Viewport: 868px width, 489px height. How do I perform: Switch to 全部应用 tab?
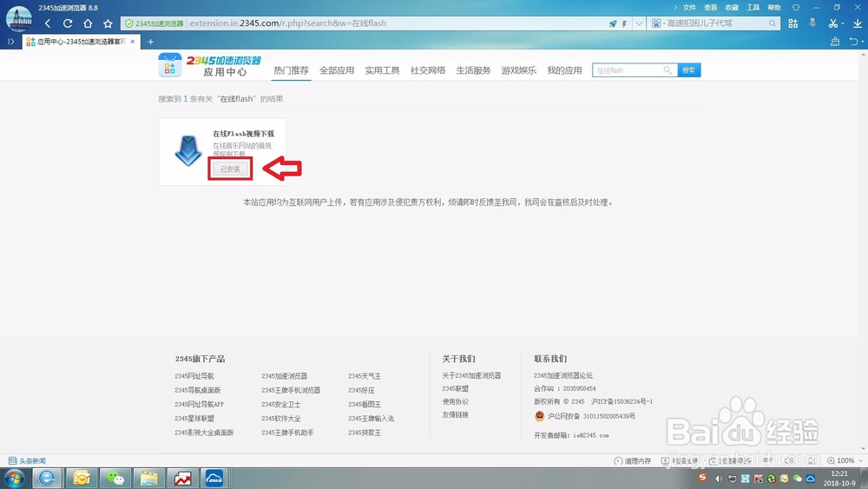tap(337, 70)
